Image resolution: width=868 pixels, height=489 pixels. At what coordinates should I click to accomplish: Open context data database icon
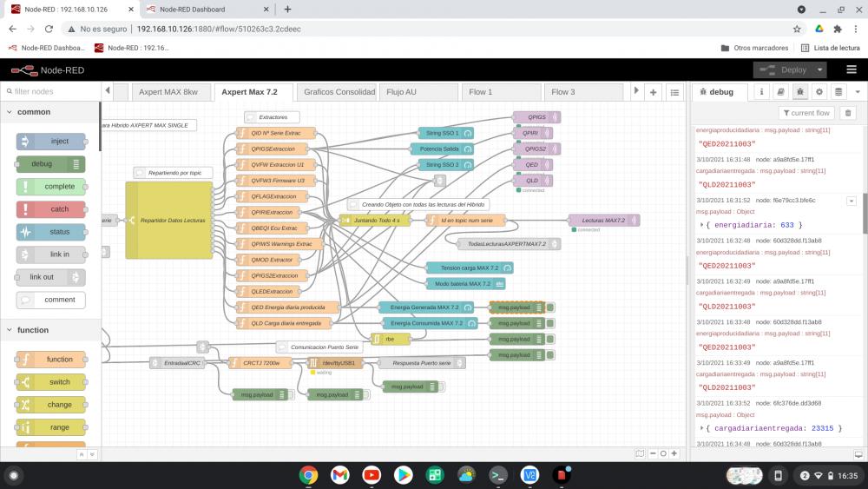coord(838,92)
